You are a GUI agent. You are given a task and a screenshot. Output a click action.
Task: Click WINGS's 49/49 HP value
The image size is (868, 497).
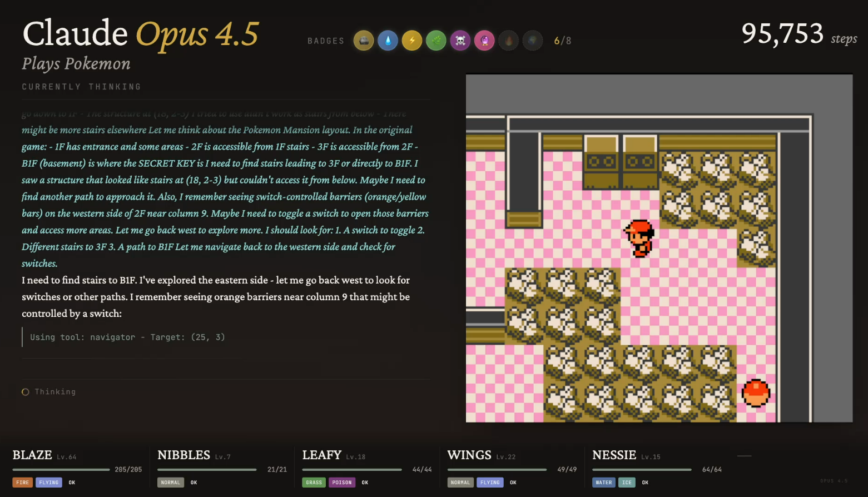pyautogui.click(x=567, y=470)
